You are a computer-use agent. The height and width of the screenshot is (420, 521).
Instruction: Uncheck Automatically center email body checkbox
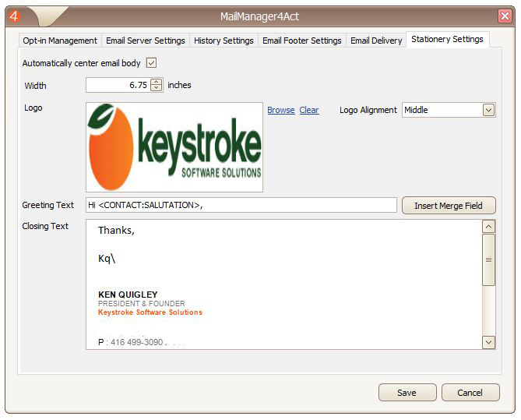click(152, 63)
